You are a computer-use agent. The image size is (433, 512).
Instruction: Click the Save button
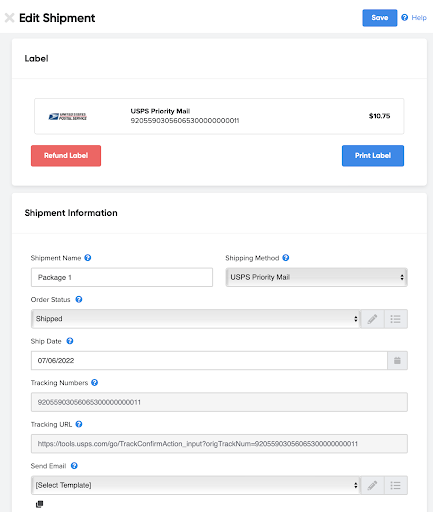(380, 18)
